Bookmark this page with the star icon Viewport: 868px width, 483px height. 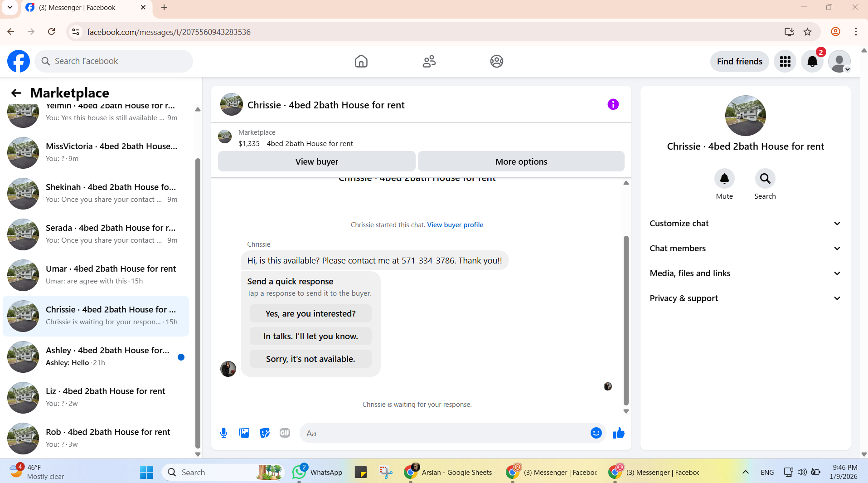(807, 32)
